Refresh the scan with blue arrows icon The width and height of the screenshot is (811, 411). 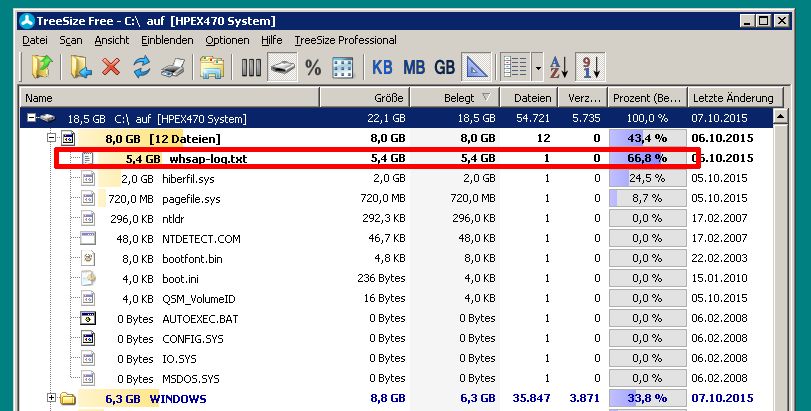tap(142, 67)
